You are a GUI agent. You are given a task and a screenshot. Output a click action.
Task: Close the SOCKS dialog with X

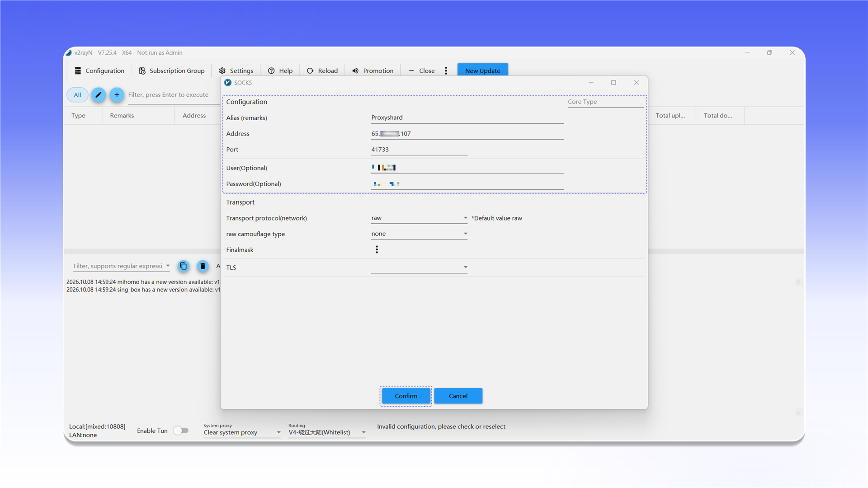pyautogui.click(x=636, y=83)
